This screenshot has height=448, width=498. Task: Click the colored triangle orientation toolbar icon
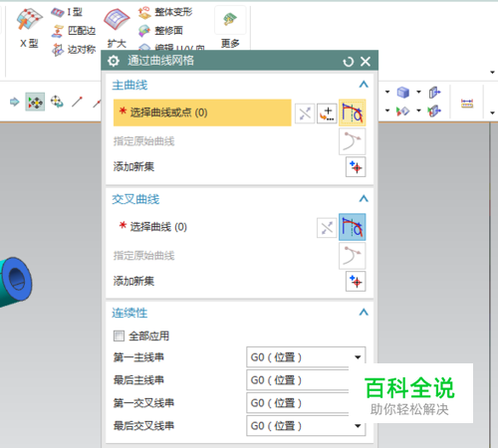point(403,111)
